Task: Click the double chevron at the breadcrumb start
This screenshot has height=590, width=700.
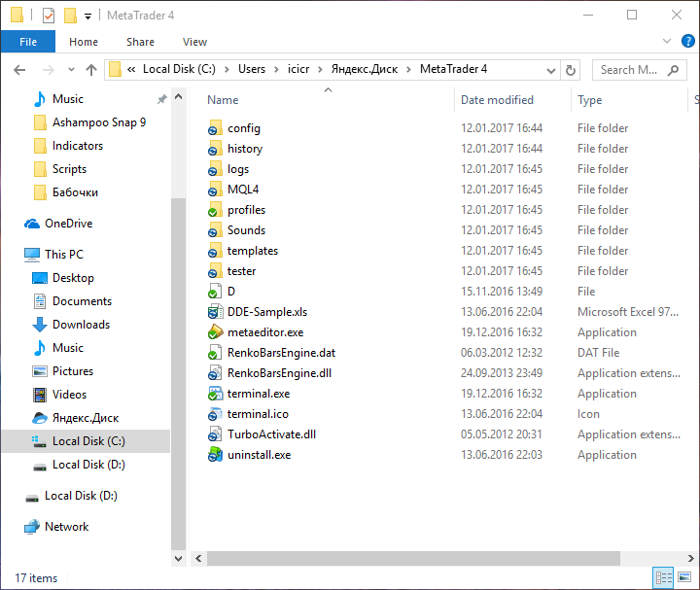Action: tap(131, 70)
